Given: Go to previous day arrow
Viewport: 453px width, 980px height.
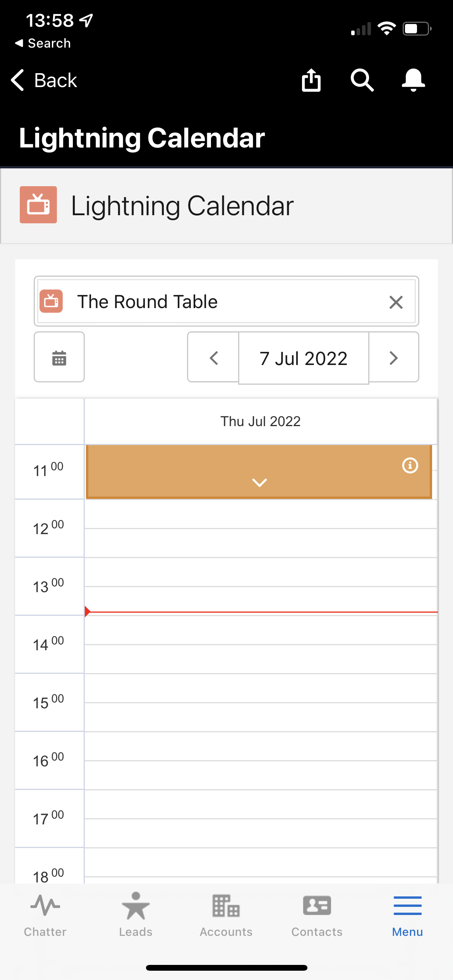Looking at the screenshot, I should [x=213, y=358].
